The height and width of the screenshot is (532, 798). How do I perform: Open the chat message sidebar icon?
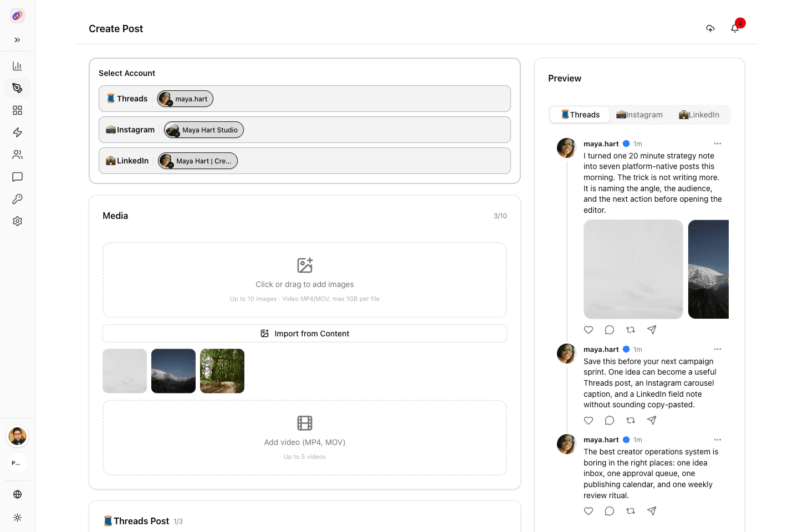17,177
